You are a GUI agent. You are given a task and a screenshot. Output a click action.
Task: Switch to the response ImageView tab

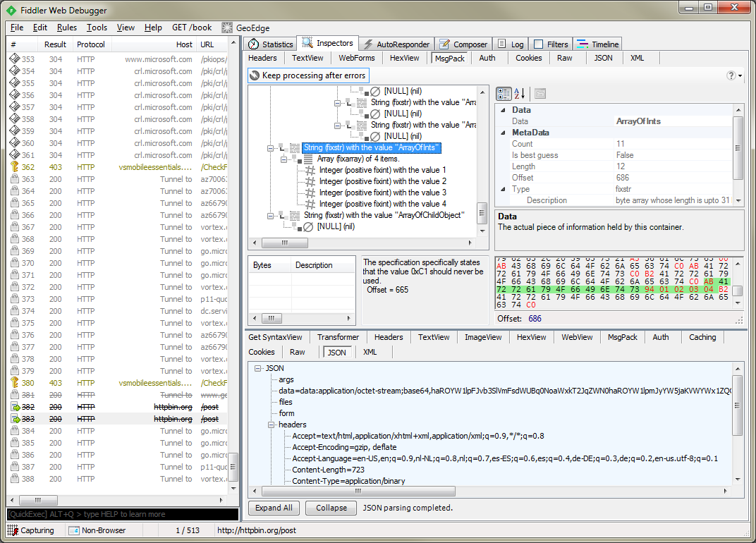(483, 337)
